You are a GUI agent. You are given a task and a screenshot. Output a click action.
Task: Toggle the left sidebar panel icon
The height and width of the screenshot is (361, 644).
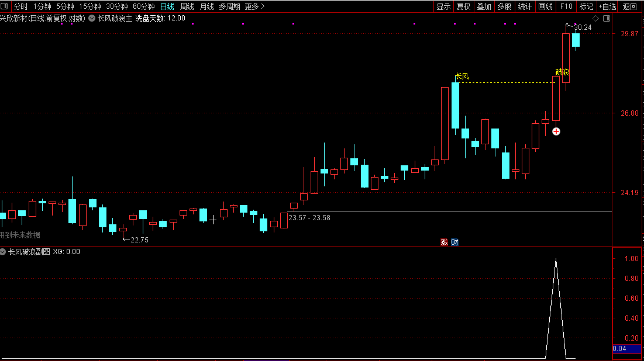(4, 6)
